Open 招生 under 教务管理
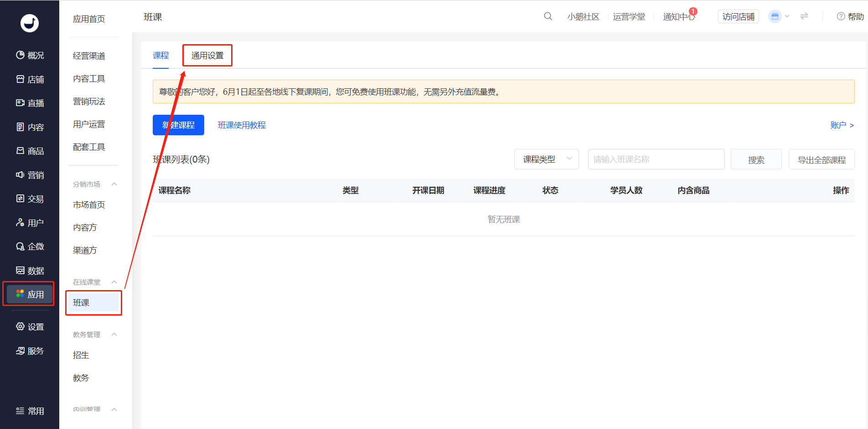Viewport: 868px width, 429px height. (81, 355)
